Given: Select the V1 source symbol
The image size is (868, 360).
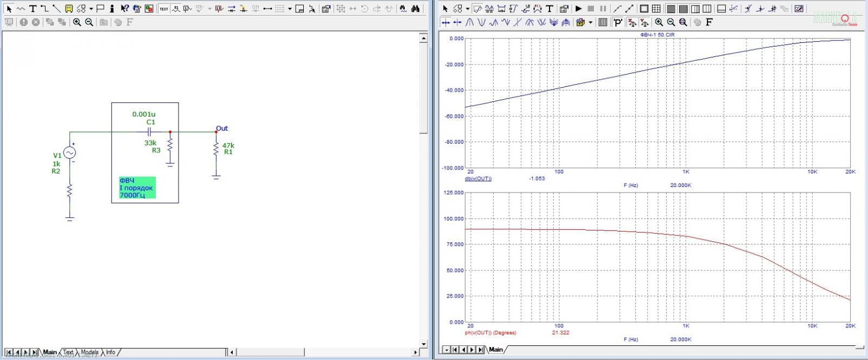Looking at the screenshot, I should [x=69, y=153].
